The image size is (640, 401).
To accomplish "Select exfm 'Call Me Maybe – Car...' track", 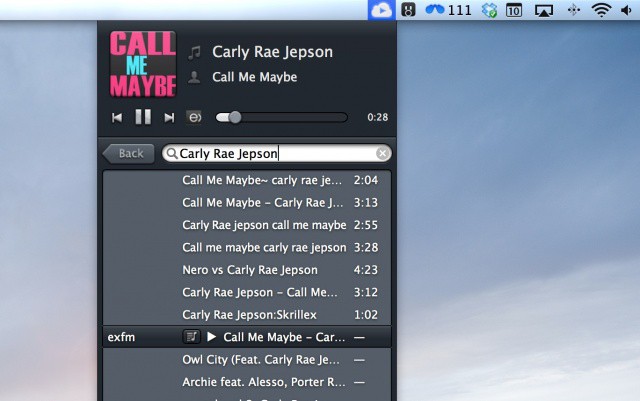I will click(284, 337).
